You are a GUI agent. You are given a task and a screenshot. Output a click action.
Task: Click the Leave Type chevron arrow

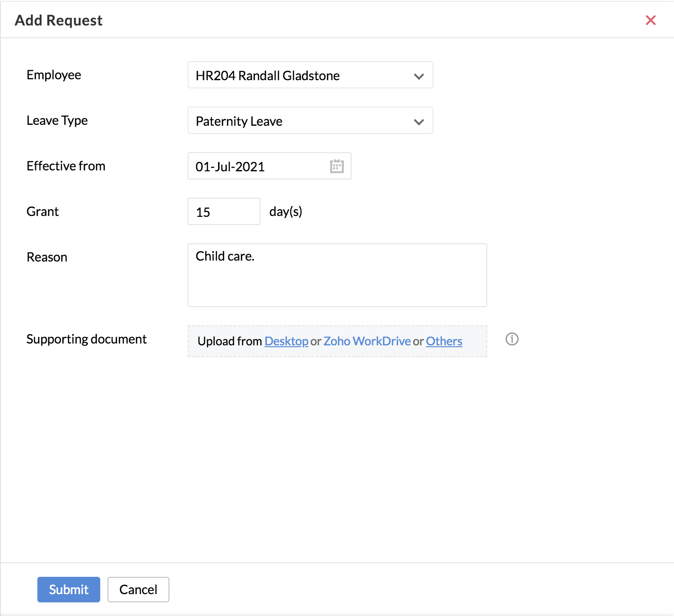point(418,121)
